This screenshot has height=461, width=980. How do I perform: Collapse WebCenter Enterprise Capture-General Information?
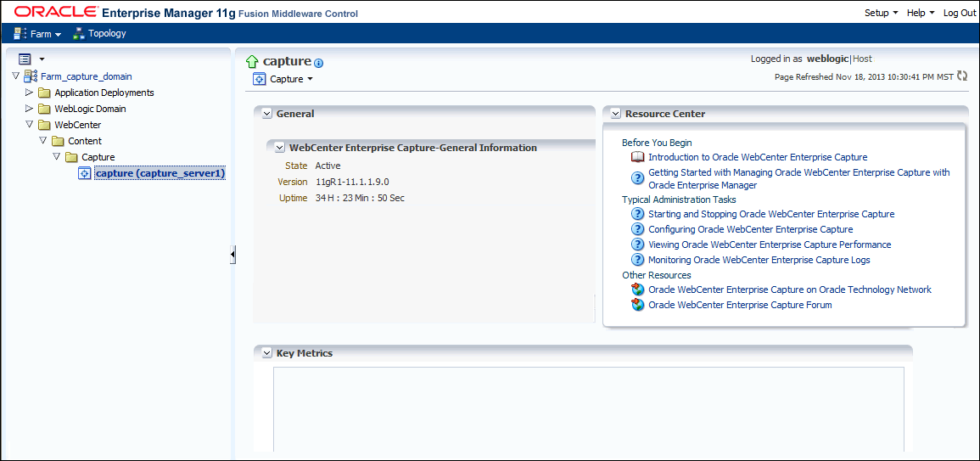click(x=280, y=149)
